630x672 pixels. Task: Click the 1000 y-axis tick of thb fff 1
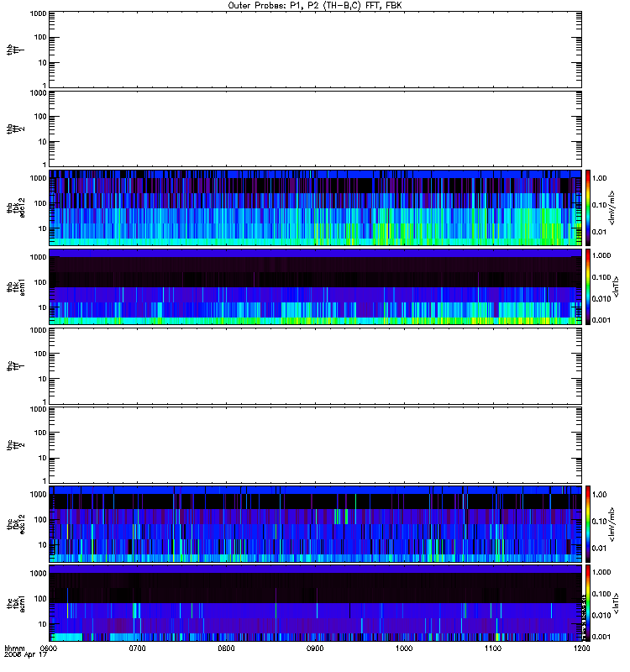tap(38, 13)
